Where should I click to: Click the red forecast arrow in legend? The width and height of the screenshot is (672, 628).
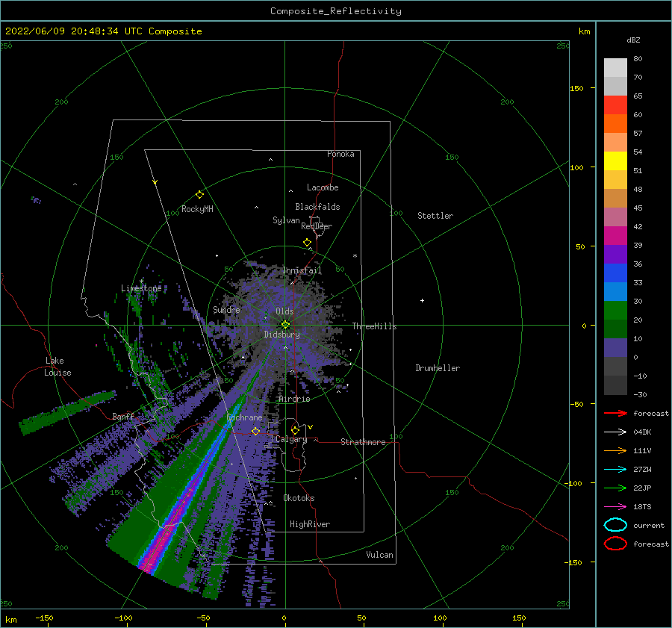[x=615, y=413]
